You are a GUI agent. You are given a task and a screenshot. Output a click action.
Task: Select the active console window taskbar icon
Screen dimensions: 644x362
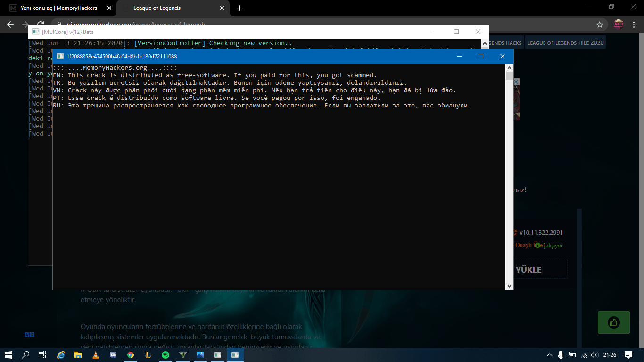click(235, 355)
